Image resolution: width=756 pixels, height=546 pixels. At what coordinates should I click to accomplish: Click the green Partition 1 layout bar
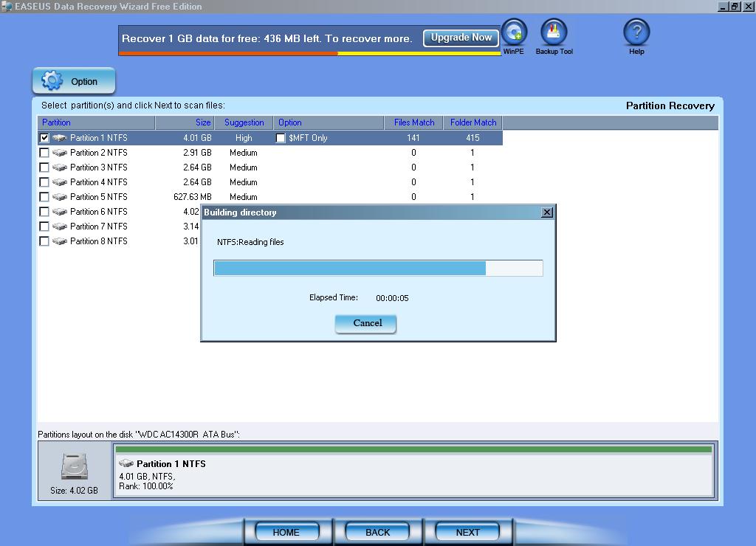(x=413, y=449)
